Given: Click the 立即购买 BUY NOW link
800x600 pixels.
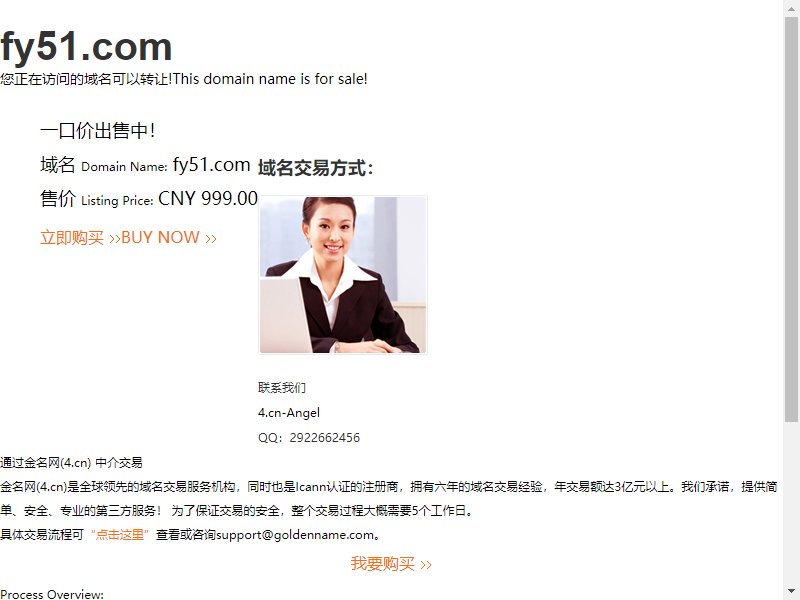Looking at the screenshot, I should (128, 238).
